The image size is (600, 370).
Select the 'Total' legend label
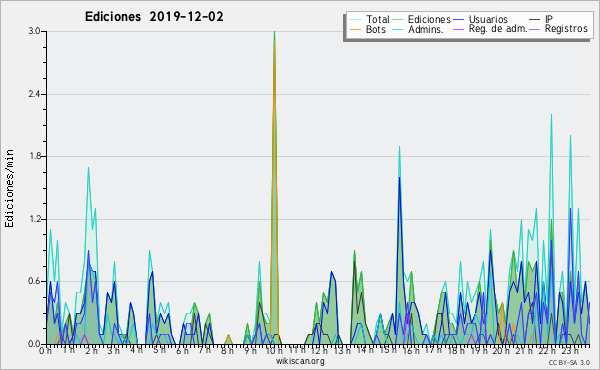point(378,19)
